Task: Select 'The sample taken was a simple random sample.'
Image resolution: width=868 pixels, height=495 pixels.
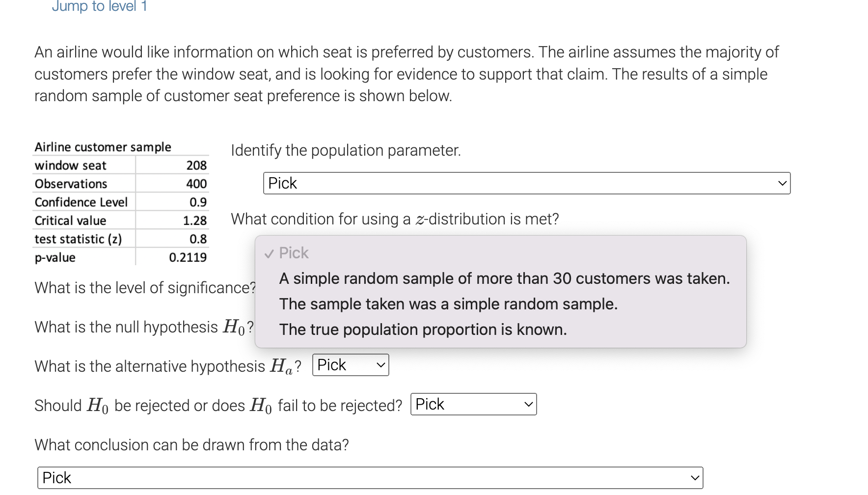Action: tap(448, 303)
